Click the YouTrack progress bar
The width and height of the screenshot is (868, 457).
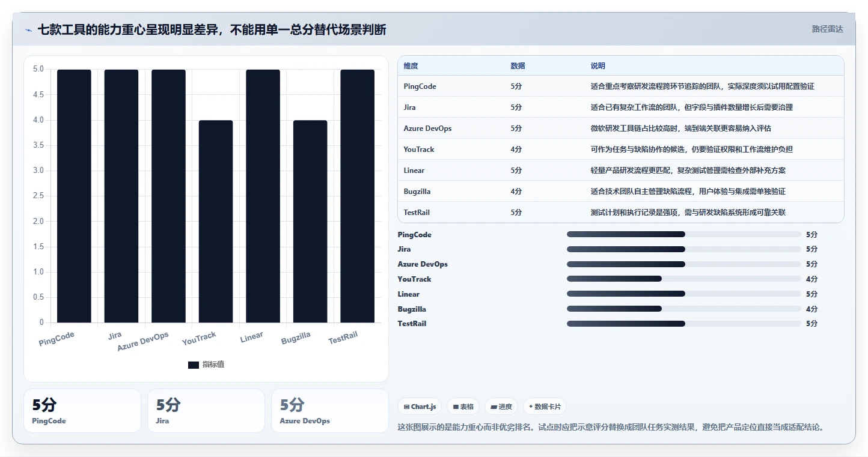[x=683, y=279]
